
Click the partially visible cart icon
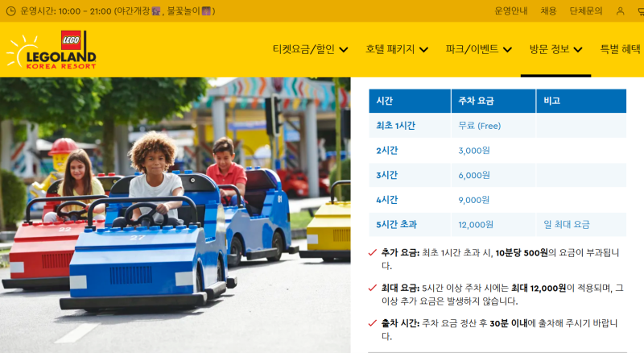click(x=641, y=11)
